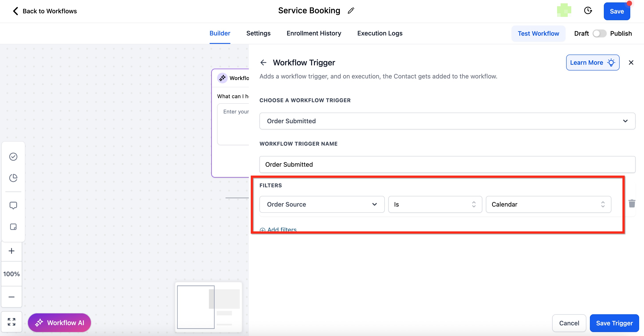
Task: Zoom in on the canvas with plus
Action: tap(12, 251)
